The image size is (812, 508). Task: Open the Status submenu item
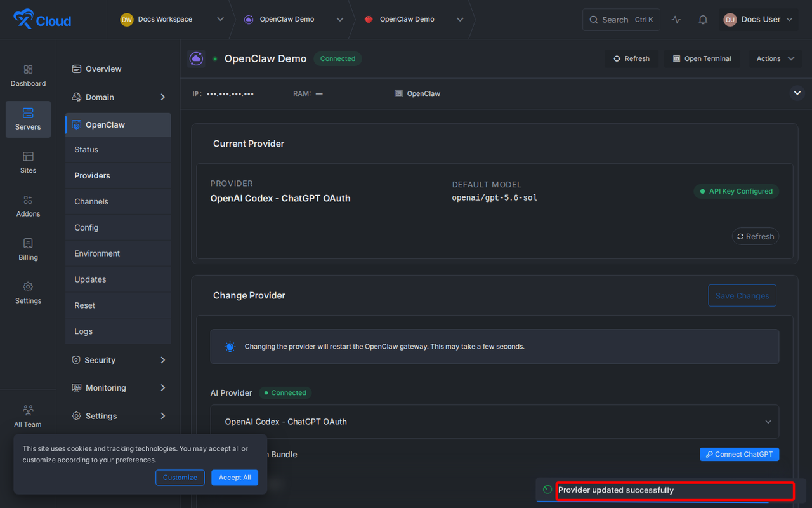[118, 150]
